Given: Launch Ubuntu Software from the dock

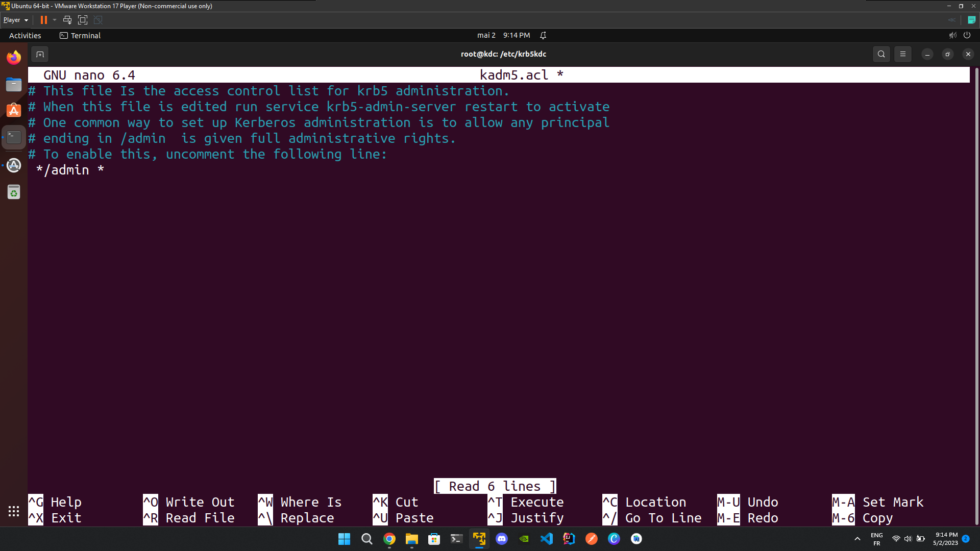Looking at the screenshot, I should 14,111.
